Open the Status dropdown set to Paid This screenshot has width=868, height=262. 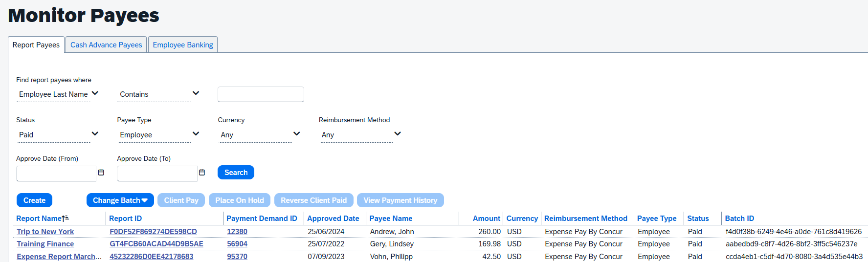pos(58,135)
